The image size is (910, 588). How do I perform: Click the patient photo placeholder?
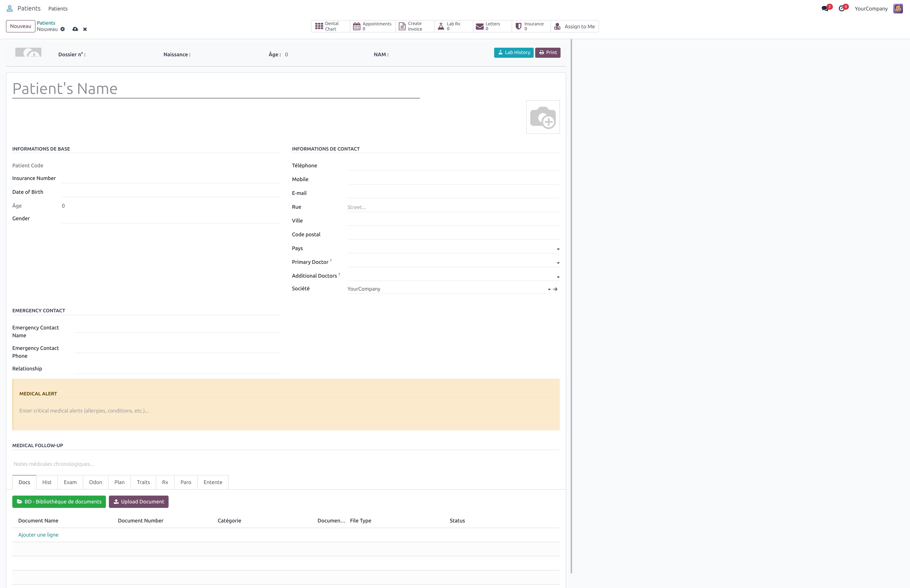[542, 117]
